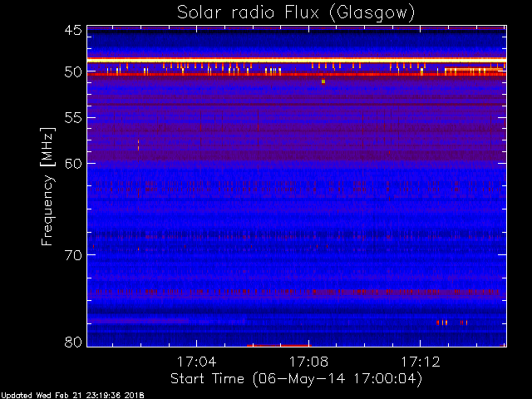Screen dimensions: 532x399
Task: Select the 70 MHz frequency label
Action: [x=73, y=255]
